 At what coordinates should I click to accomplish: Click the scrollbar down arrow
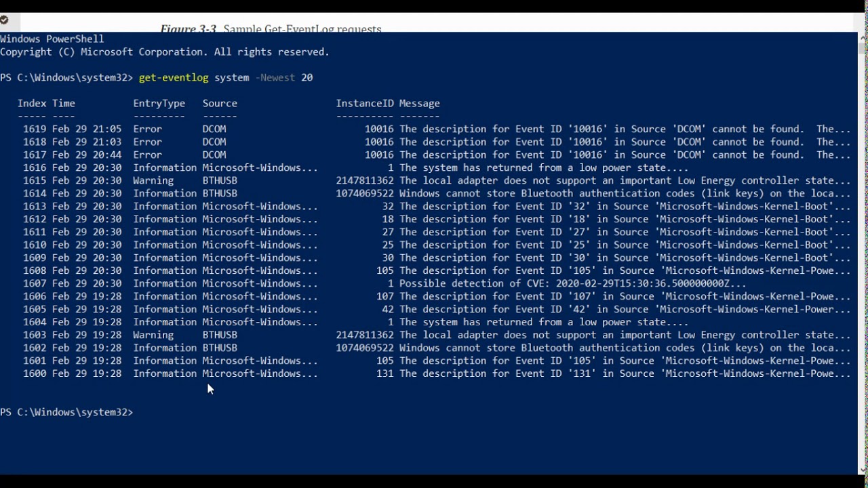[863, 469]
